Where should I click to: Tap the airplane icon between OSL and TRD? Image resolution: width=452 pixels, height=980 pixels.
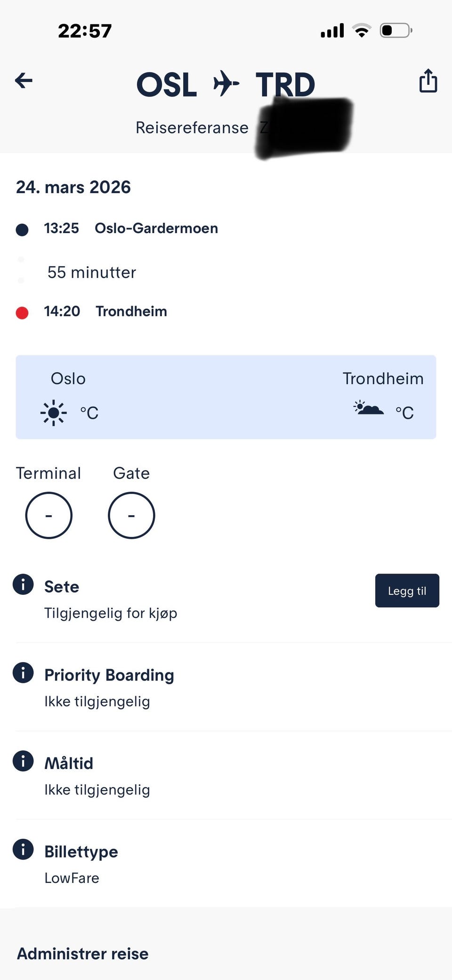coord(226,84)
